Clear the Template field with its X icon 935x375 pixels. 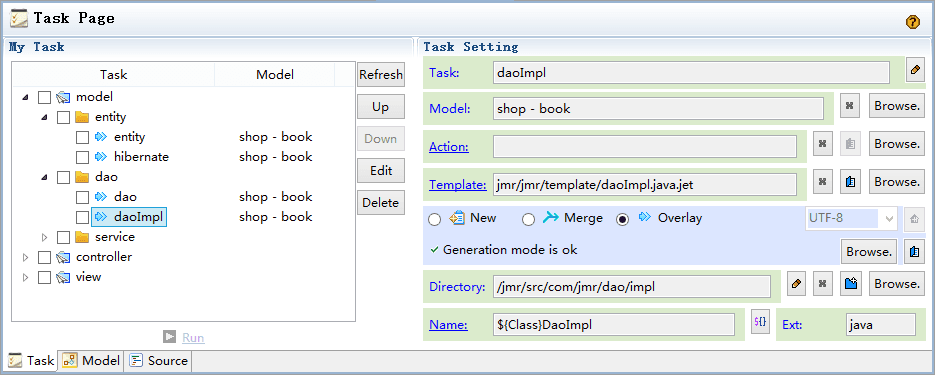tap(822, 182)
